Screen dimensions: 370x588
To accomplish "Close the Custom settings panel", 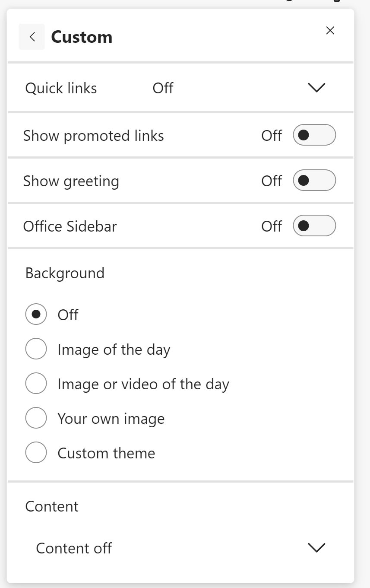I will pyautogui.click(x=330, y=31).
